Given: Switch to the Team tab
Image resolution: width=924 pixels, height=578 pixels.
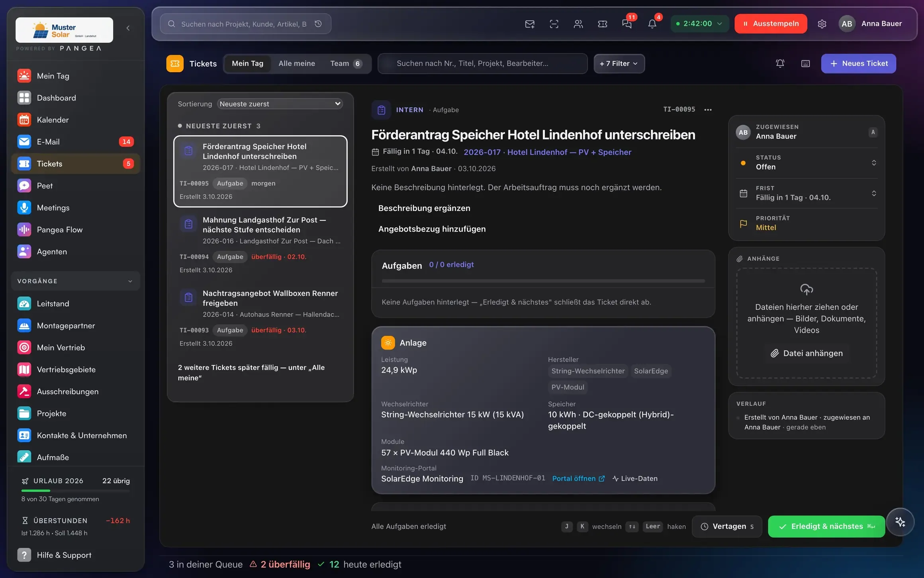Looking at the screenshot, I should tap(346, 63).
